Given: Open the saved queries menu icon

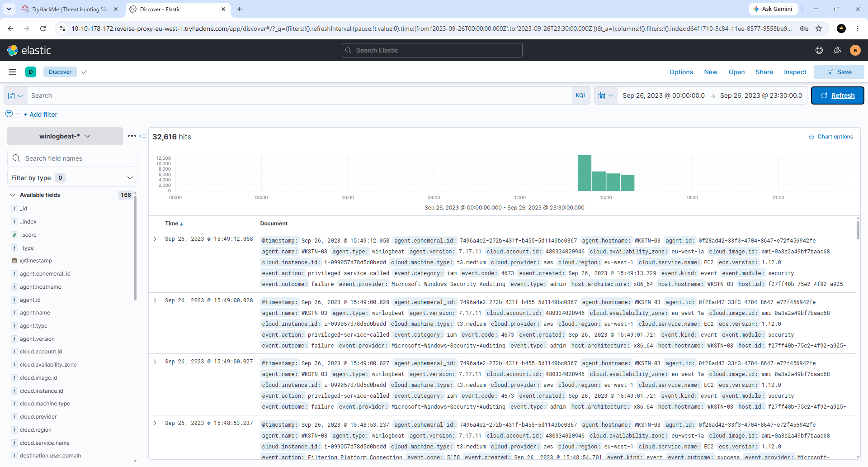Looking at the screenshot, I should pyautogui.click(x=15, y=95).
